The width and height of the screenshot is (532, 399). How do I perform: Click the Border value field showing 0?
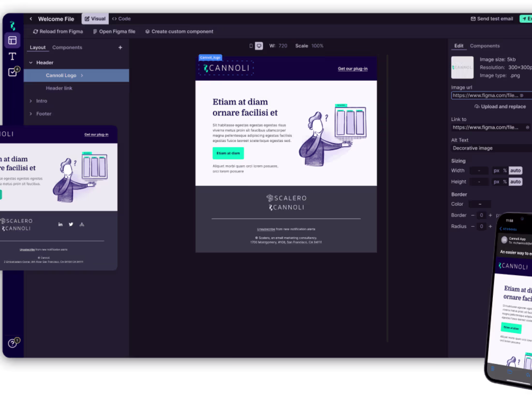click(x=481, y=215)
